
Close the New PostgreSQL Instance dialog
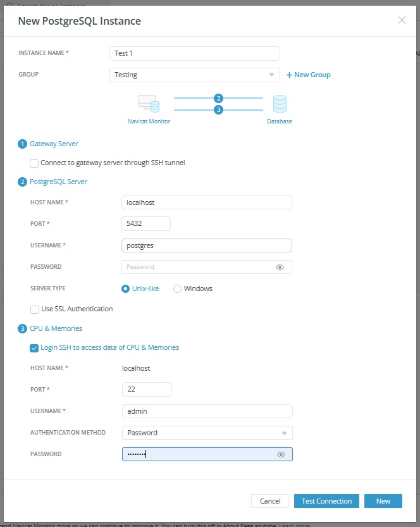click(402, 20)
